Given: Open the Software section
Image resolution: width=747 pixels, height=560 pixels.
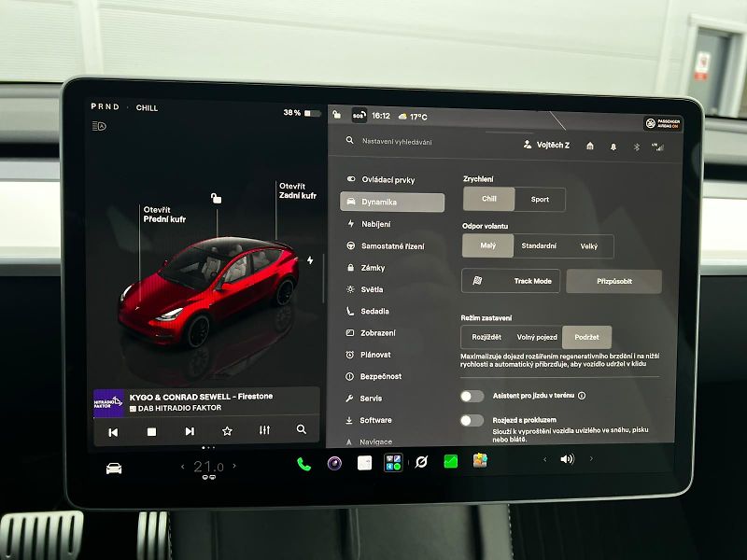Looking at the screenshot, I should 369,420.
